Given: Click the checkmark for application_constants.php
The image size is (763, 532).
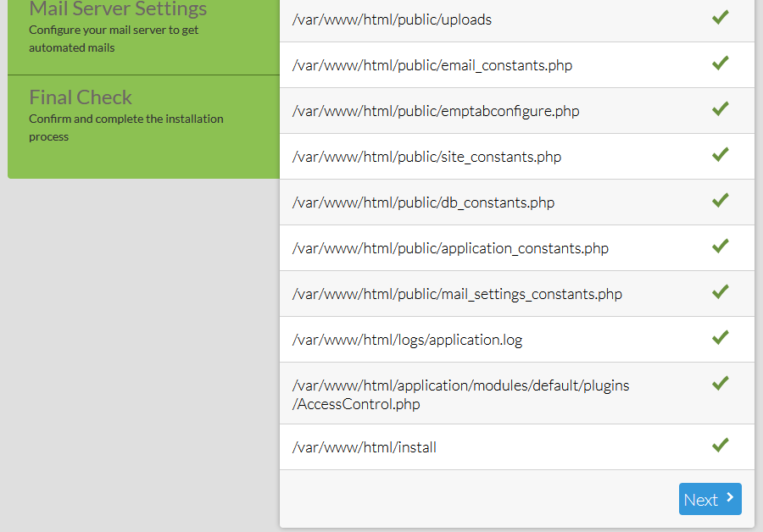Looking at the screenshot, I should pyautogui.click(x=721, y=246).
